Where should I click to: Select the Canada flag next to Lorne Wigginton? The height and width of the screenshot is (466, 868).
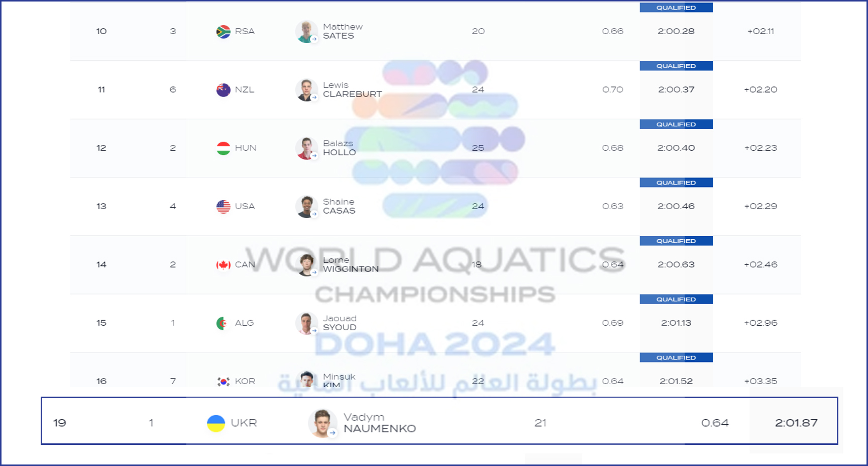[x=223, y=264]
